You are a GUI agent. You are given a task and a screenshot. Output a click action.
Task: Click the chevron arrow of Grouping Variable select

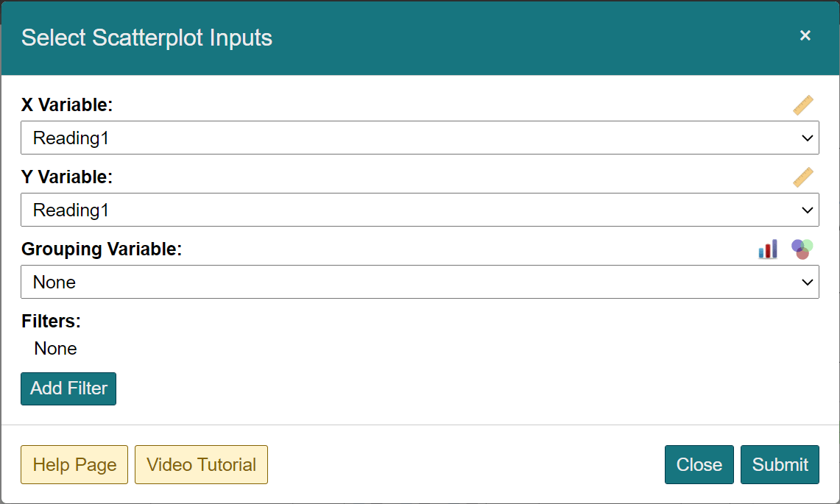[x=807, y=282]
